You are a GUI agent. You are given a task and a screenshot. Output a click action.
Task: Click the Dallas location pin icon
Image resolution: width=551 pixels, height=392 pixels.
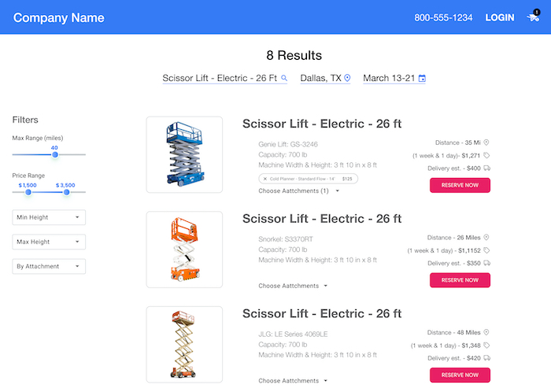(347, 78)
